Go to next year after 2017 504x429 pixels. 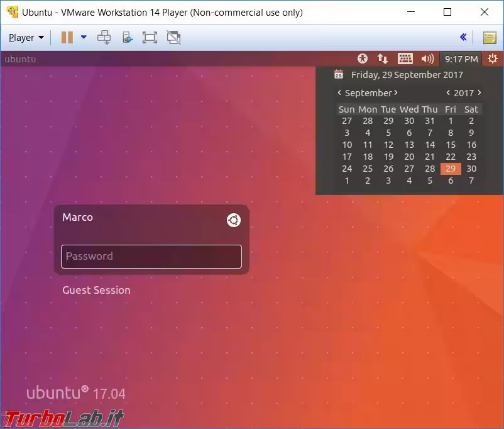(x=479, y=92)
